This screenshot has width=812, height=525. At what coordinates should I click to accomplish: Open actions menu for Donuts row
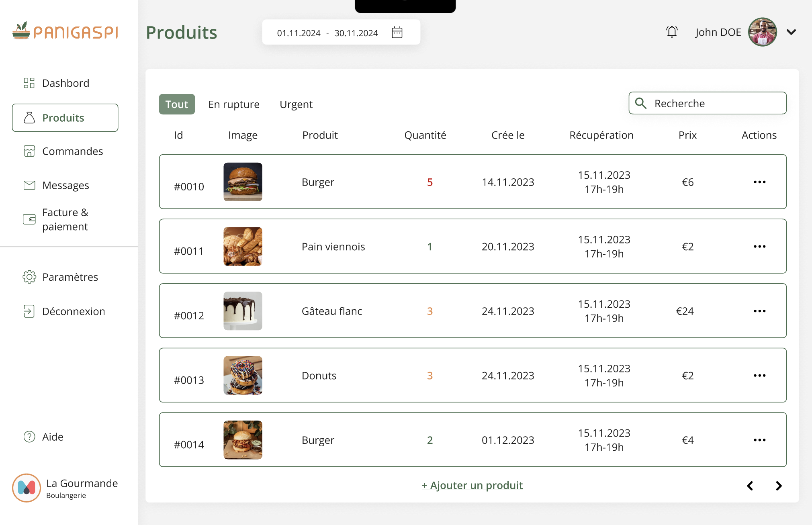[759, 376]
